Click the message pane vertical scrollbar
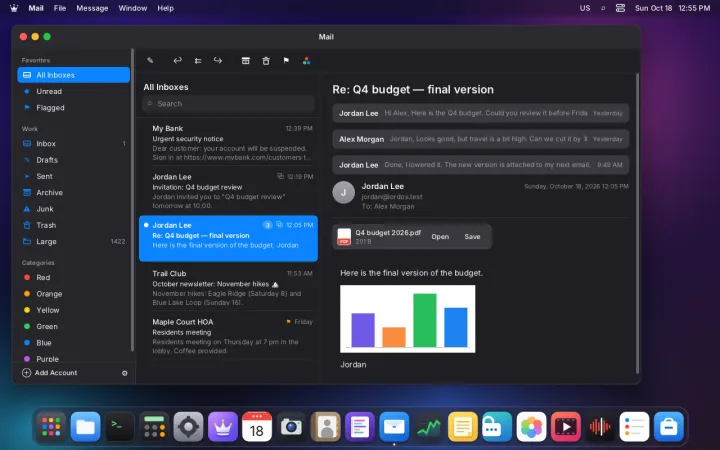The image size is (720, 450). pos(637,223)
